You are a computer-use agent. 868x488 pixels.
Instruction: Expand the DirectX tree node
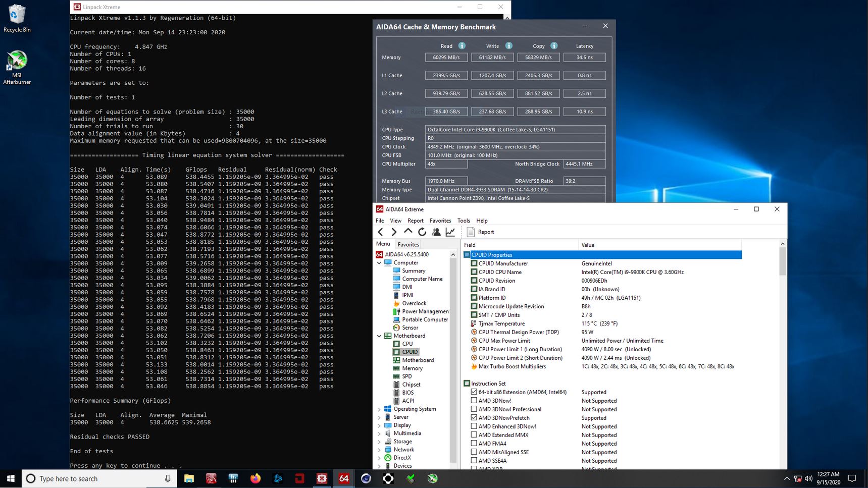[379, 458]
